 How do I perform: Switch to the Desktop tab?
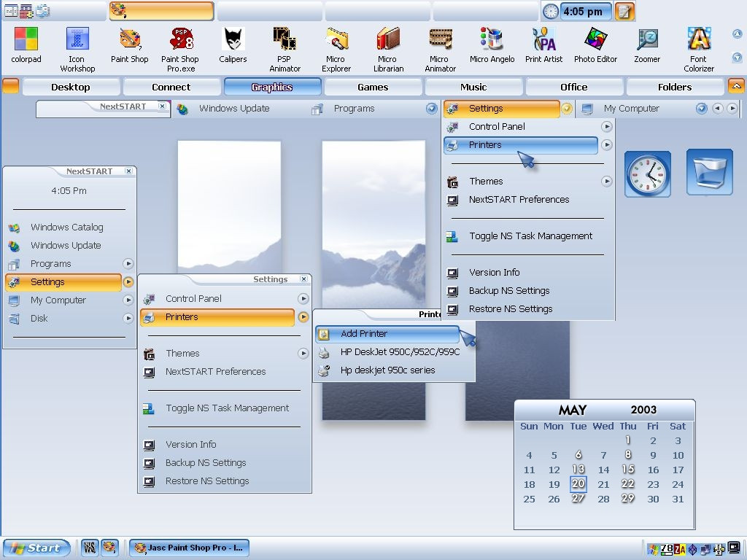[71, 87]
